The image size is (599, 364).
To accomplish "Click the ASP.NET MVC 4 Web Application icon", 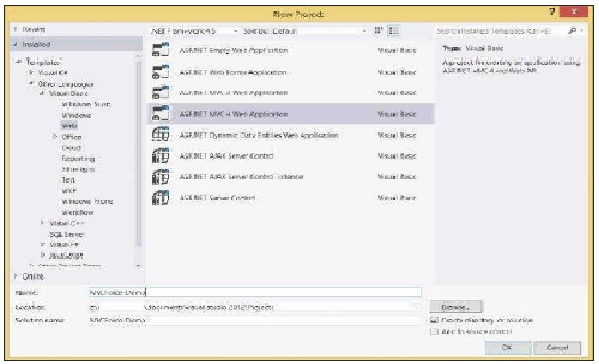I will (160, 113).
